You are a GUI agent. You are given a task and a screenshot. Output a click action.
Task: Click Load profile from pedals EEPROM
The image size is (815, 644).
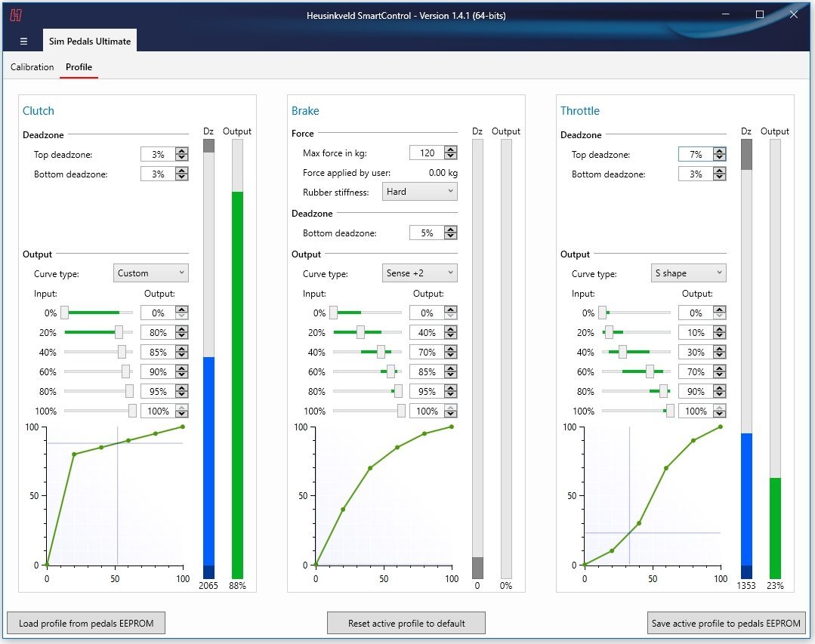point(85,624)
